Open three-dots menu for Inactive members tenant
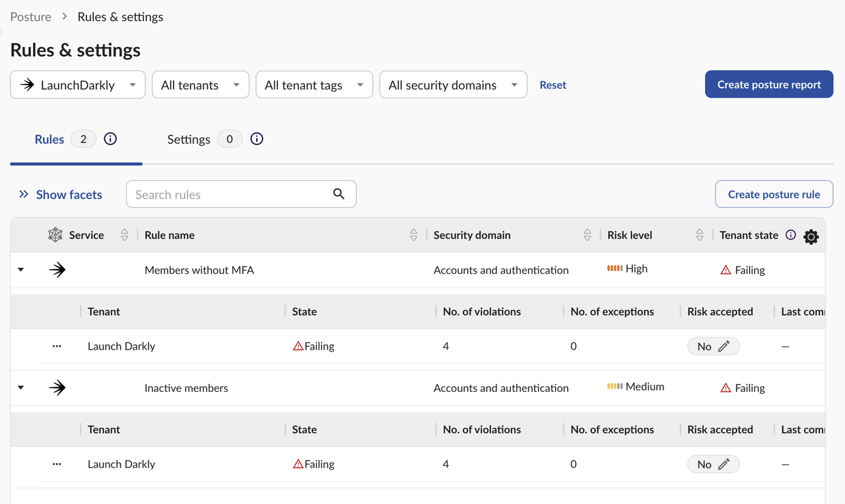Image resolution: width=845 pixels, height=504 pixels. pyautogui.click(x=57, y=464)
